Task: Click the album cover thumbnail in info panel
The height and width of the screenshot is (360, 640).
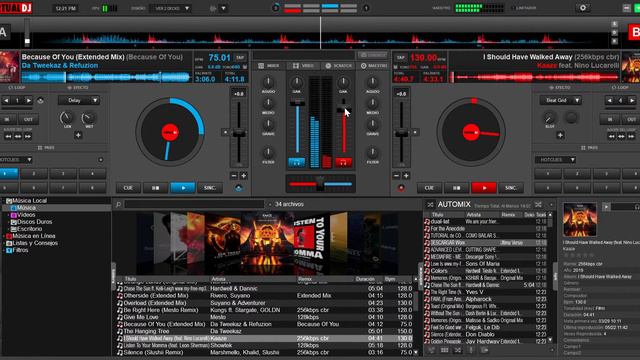Action: pyautogui.click(x=580, y=220)
